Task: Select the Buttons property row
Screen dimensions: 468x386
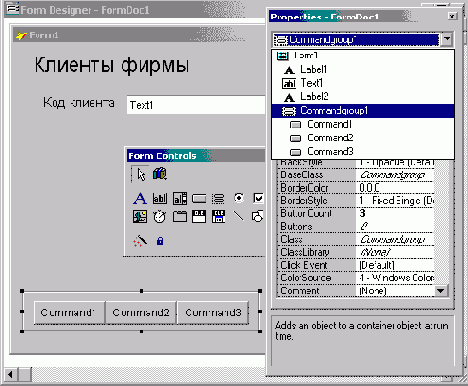Action: [356, 226]
